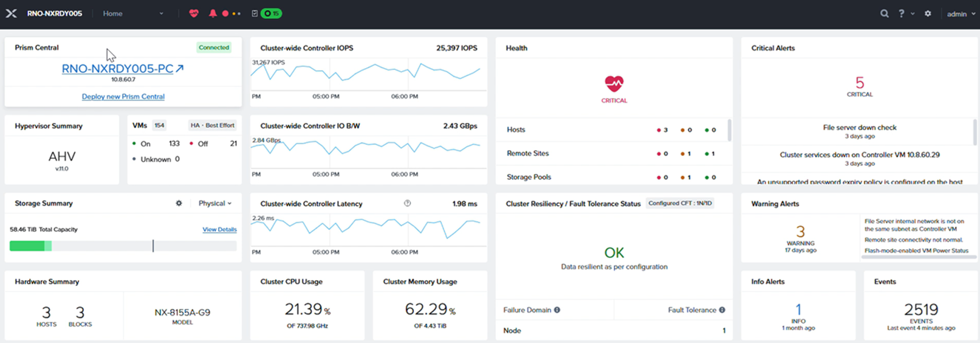Click the 62.29% Cluster Memory Usage value
980x343 pixels.
(x=430, y=310)
